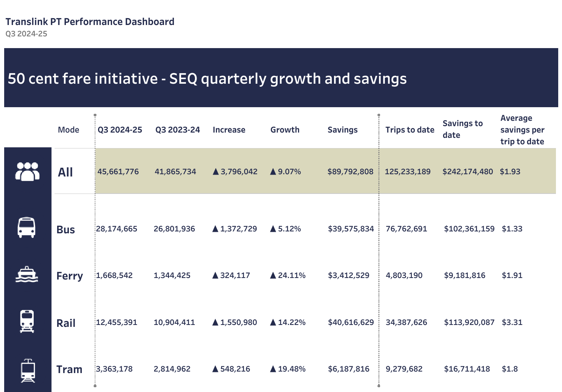562x392 pixels.
Task: Click the up arrow next to 14.22%
Action: coord(273,322)
